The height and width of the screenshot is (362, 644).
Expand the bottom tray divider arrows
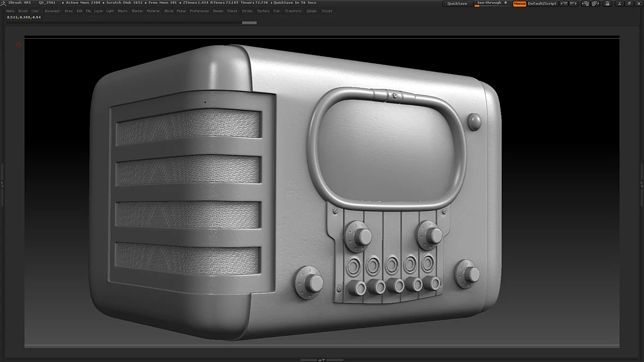(322, 360)
